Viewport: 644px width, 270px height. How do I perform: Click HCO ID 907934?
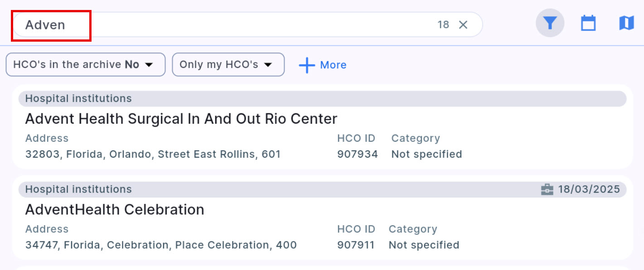coord(357,154)
